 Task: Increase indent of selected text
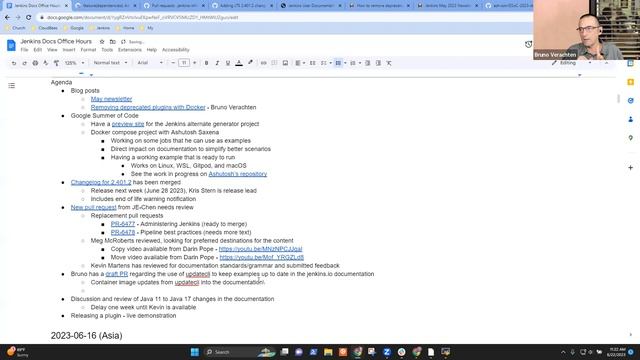click(x=378, y=63)
